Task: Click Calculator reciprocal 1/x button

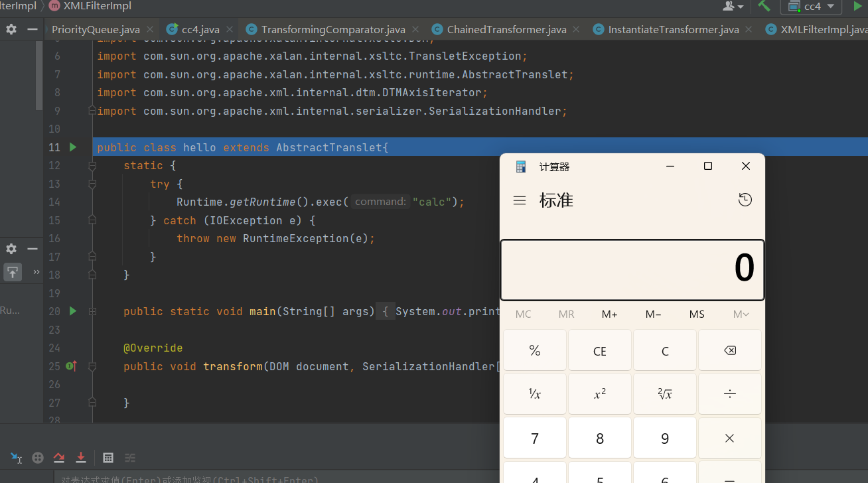Action: 535,394
